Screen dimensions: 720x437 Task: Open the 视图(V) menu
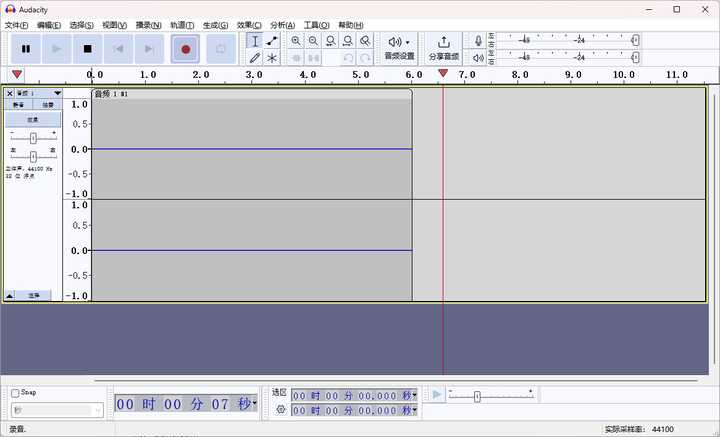tap(114, 25)
